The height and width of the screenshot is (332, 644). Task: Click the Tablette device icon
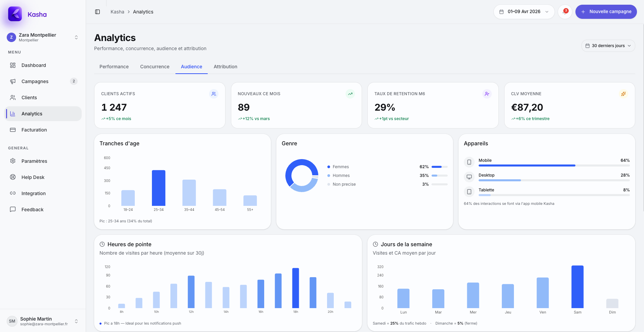click(x=469, y=192)
